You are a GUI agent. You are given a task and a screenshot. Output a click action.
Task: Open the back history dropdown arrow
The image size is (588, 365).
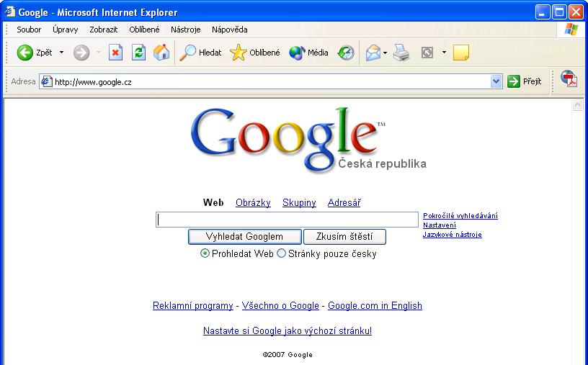pyautogui.click(x=61, y=53)
